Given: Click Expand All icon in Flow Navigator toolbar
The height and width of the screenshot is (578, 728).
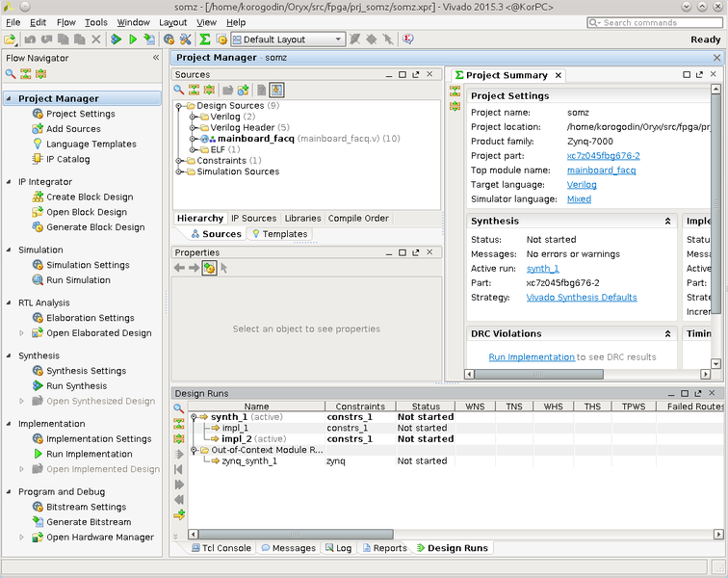Looking at the screenshot, I should tap(40, 74).
